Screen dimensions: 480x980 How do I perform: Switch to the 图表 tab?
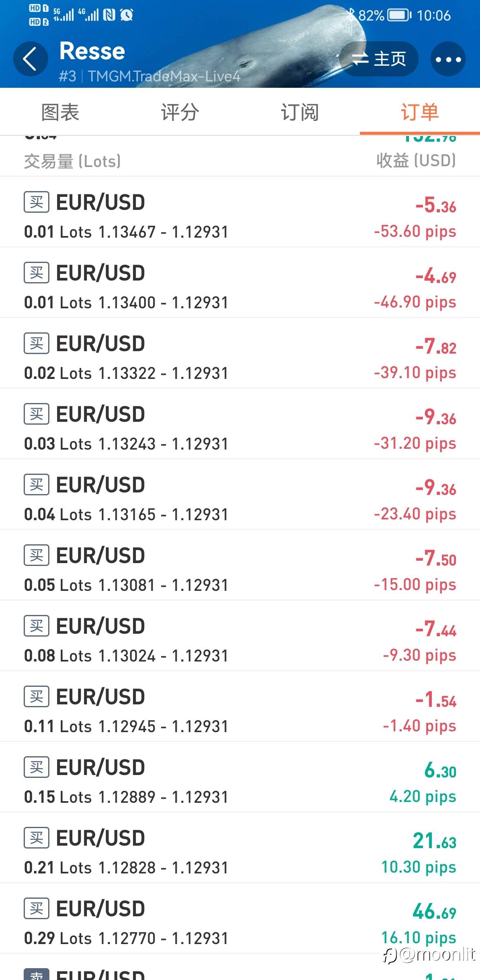point(60,112)
